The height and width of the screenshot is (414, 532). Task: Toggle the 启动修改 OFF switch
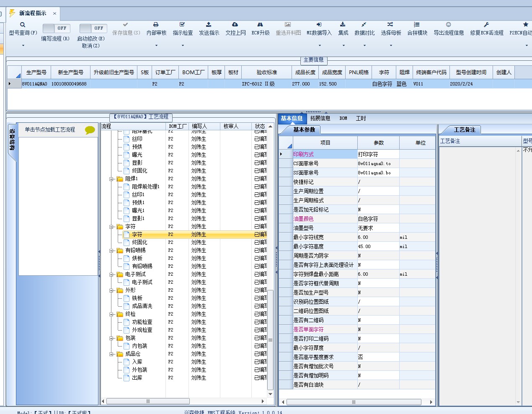(93, 28)
